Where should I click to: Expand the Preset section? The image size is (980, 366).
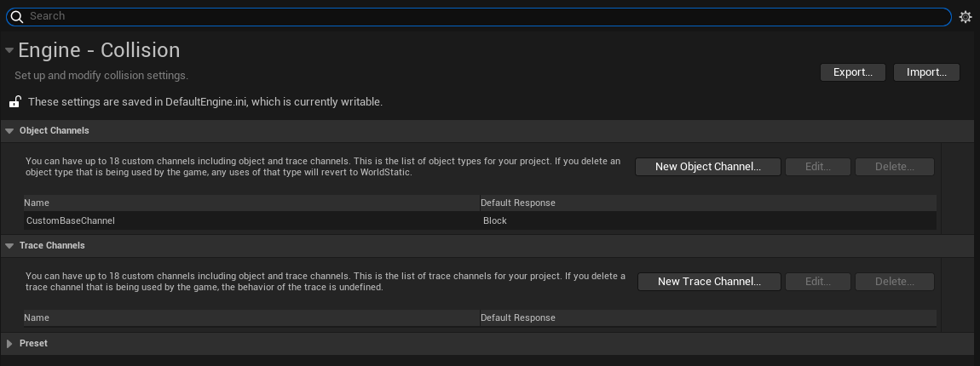click(9, 344)
